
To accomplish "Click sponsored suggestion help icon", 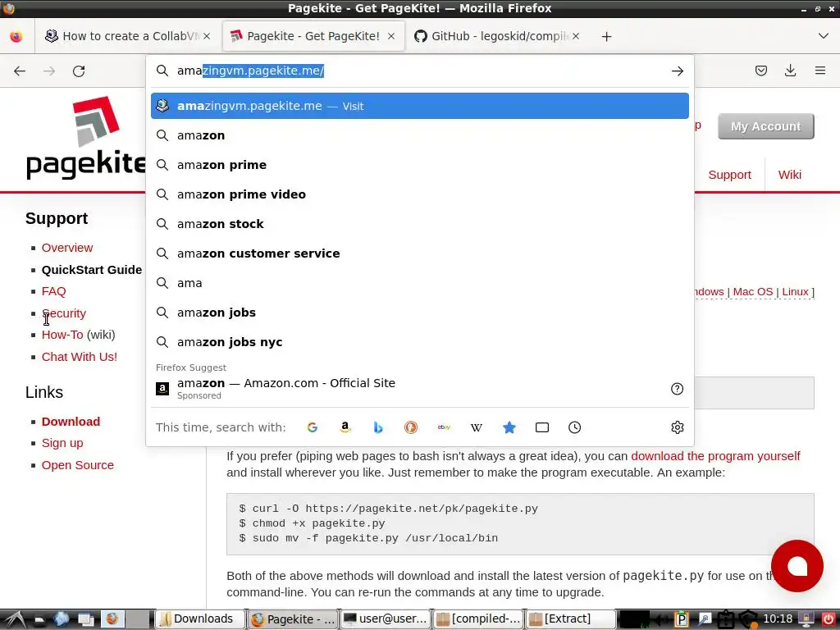I will coord(677,389).
